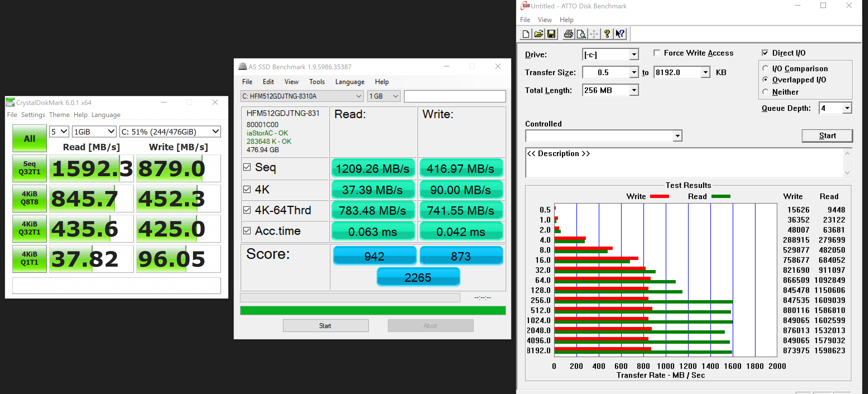Click green Read legend swatch in ATTO

(x=721, y=196)
